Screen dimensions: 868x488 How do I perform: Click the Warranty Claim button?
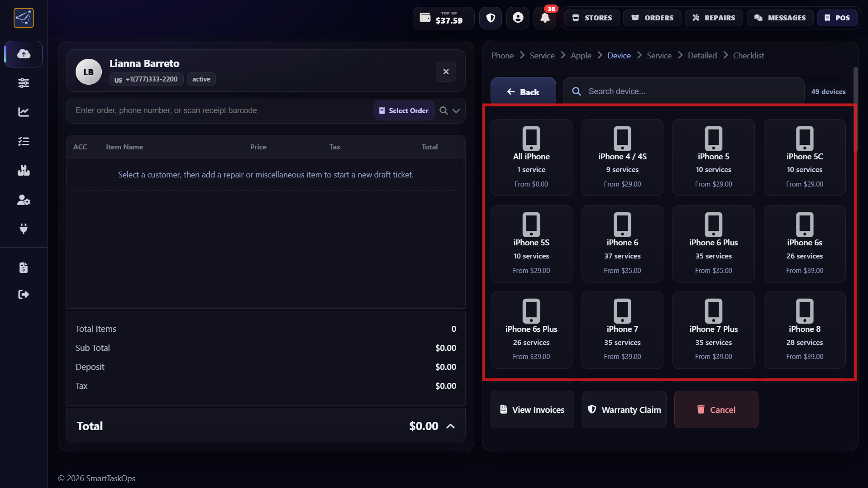click(x=624, y=410)
